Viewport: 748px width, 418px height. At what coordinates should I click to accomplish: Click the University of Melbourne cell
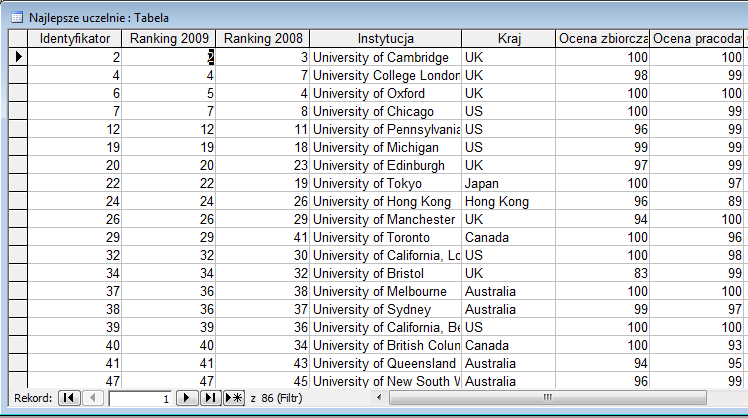click(385, 292)
